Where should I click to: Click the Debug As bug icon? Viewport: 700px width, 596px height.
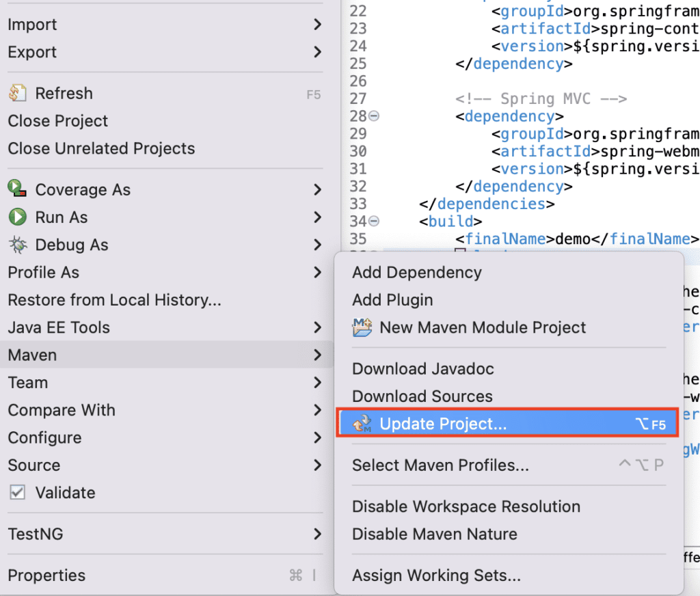18,245
